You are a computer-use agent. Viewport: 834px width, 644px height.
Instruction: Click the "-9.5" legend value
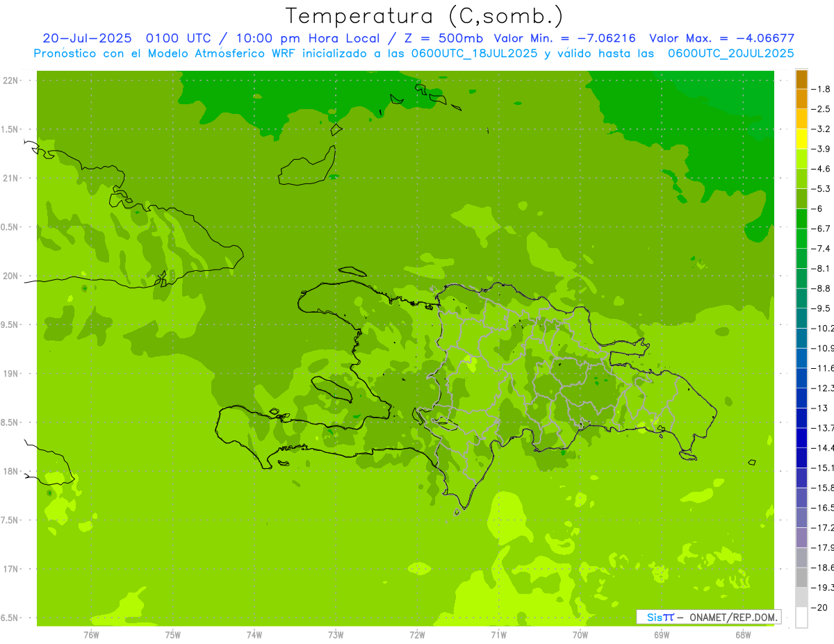822,308
